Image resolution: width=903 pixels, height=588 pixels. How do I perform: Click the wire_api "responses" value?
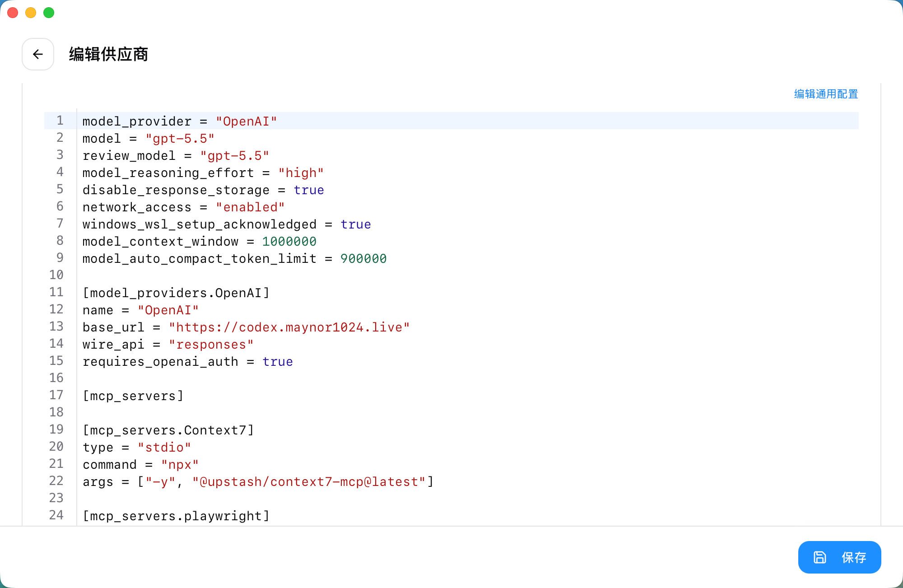pyautogui.click(x=211, y=345)
